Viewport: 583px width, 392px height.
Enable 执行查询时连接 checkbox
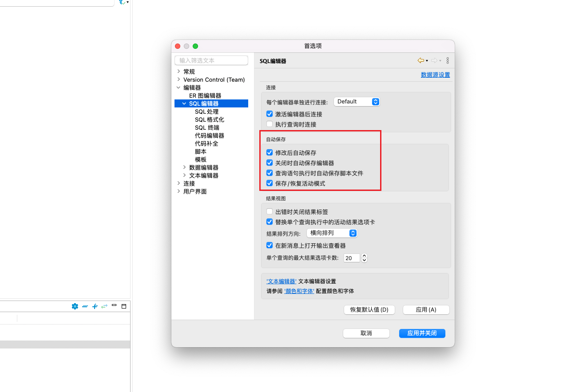tap(270, 124)
